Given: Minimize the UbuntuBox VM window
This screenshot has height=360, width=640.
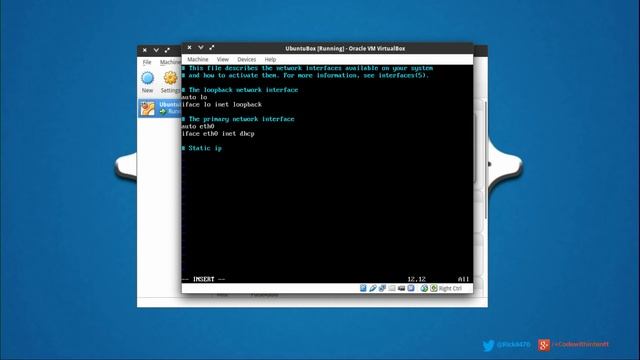Looking at the screenshot, I should tap(200, 48).
